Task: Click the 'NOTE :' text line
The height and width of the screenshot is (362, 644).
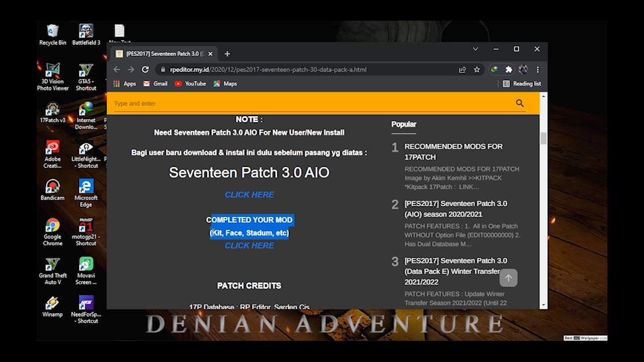Action: click(249, 120)
